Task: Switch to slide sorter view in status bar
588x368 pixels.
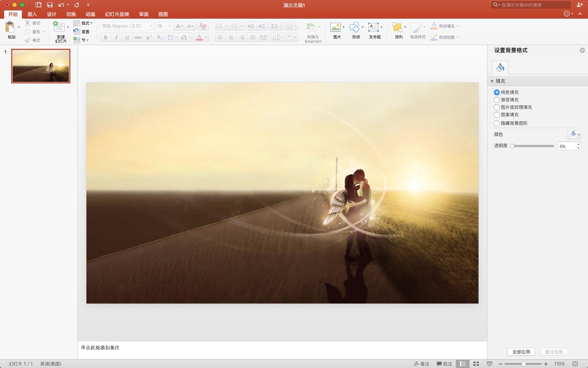Action: point(476,364)
